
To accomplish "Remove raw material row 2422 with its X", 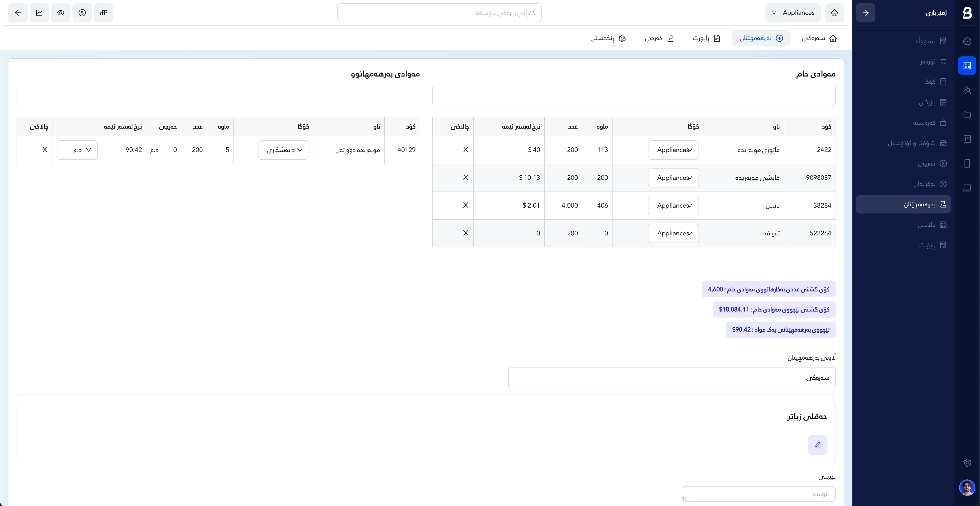I will [466, 150].
